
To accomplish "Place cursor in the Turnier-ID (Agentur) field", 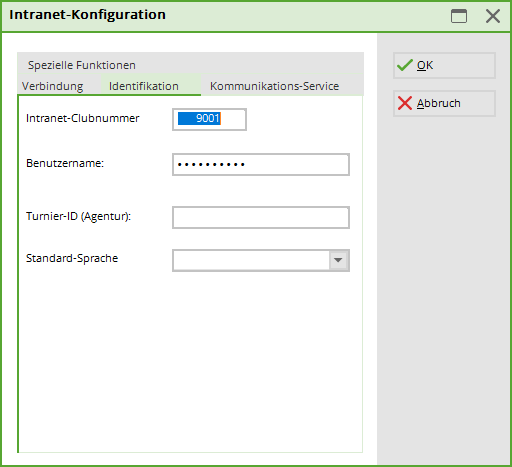I will tap(261, 217).
